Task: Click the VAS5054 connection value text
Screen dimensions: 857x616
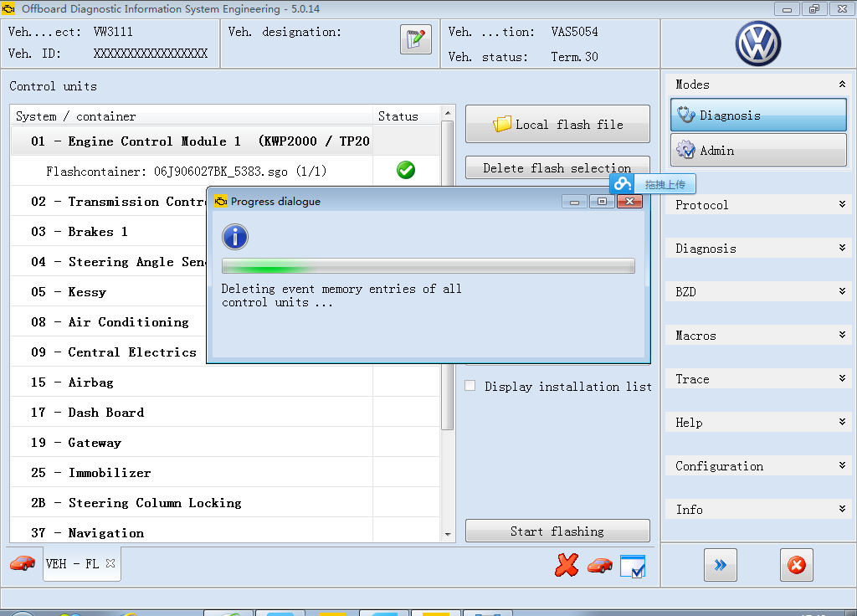Action: (x=574, y=32)
